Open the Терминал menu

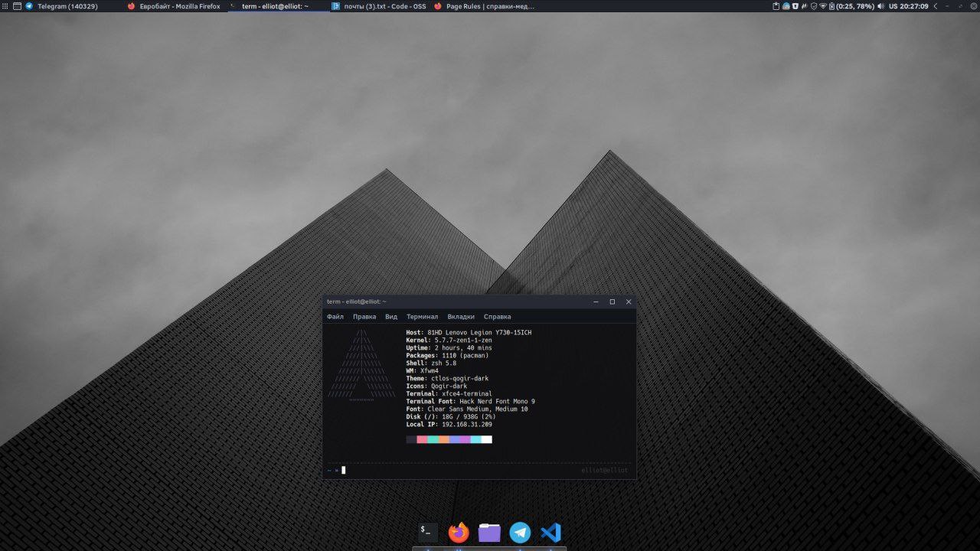(422, 317)
